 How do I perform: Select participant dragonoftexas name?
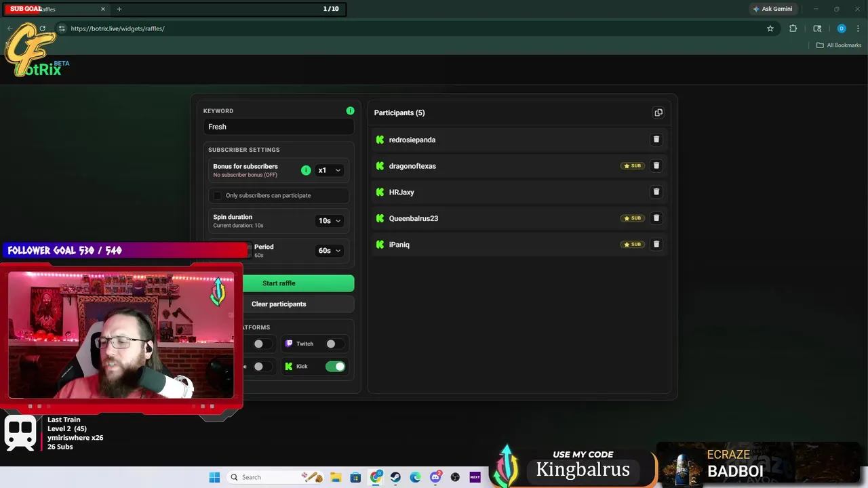click(412, 166)
